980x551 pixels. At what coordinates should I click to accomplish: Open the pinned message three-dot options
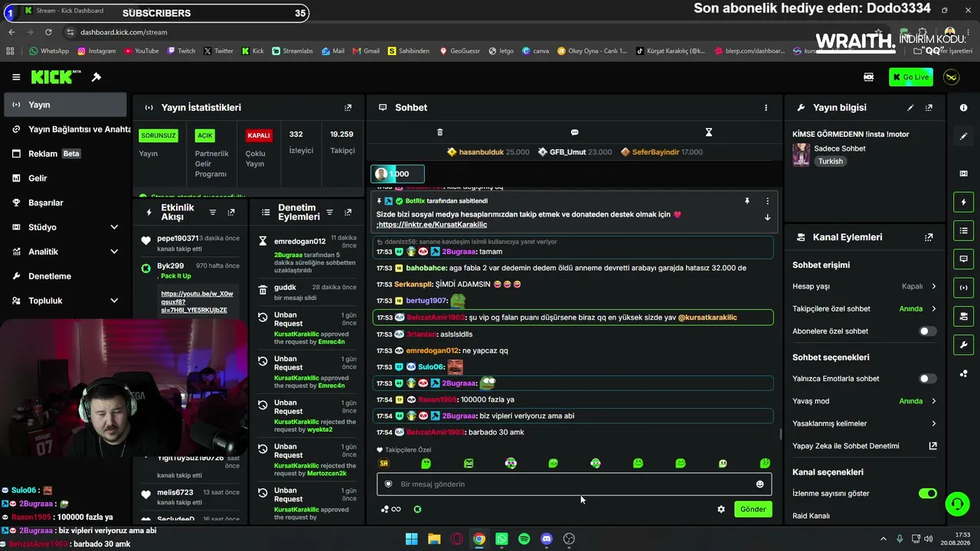[767, 201]
